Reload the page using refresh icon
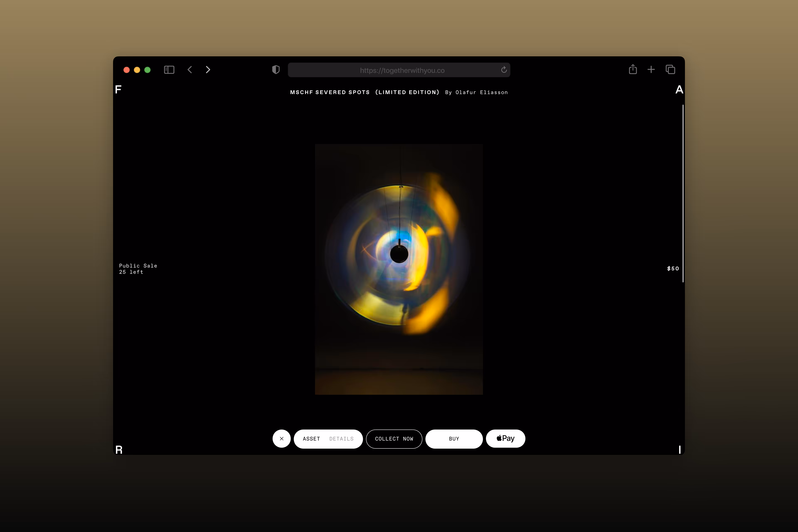This screenshot has height=532, width=798. point(504,70)
